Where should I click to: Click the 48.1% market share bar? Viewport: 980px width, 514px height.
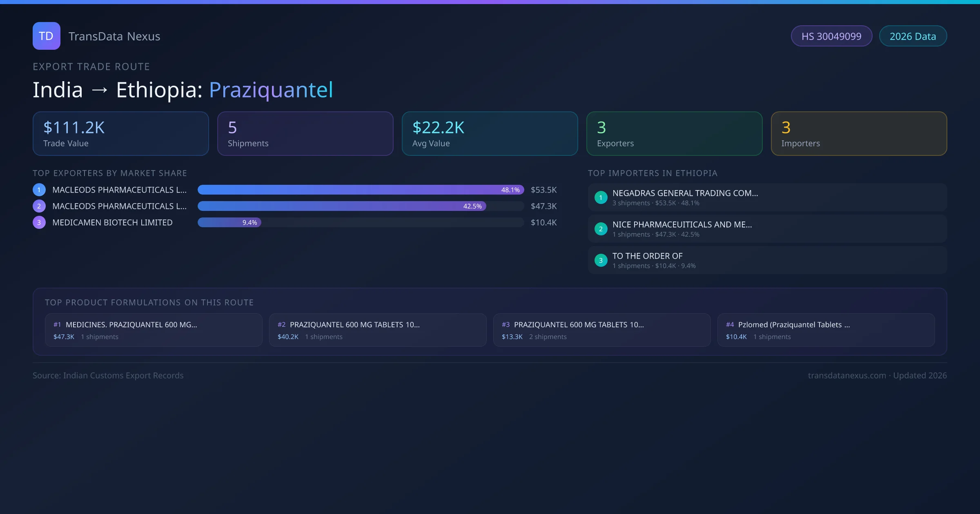coord(360,190)
